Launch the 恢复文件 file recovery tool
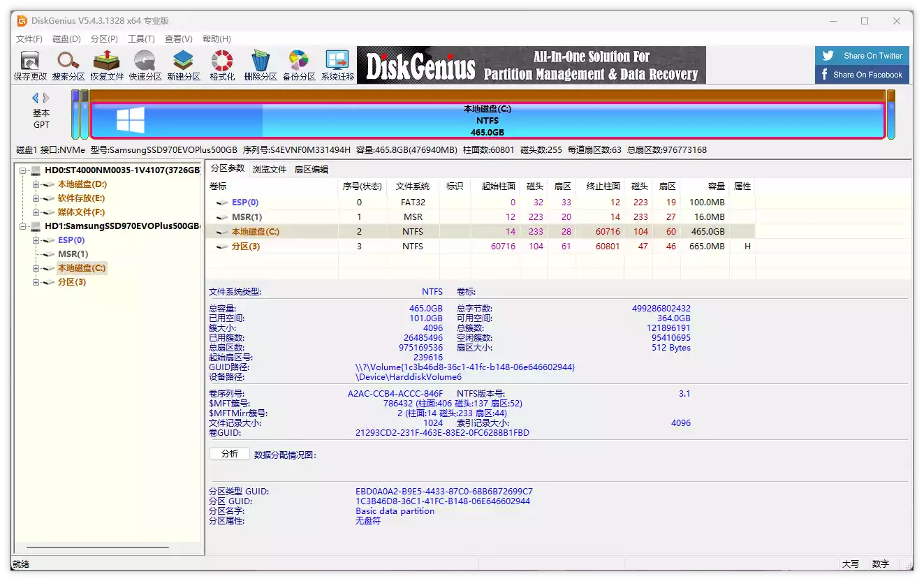Screen dimensions: 924x581 tap(107, 66)
